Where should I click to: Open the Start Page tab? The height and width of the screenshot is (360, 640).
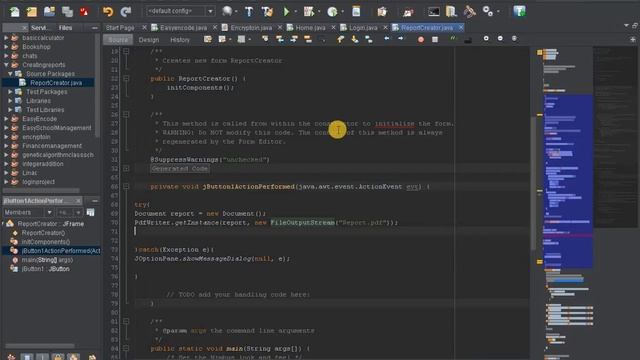point(120,28)
